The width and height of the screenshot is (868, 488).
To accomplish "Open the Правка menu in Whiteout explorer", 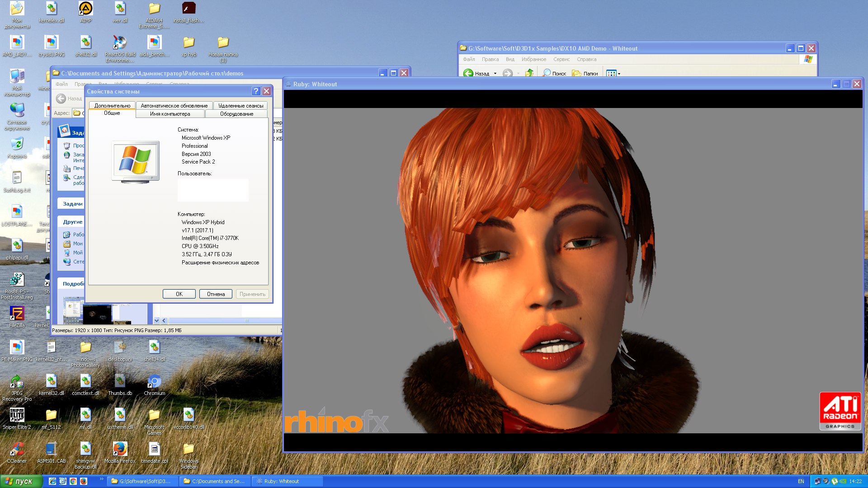I will point(490,59).
